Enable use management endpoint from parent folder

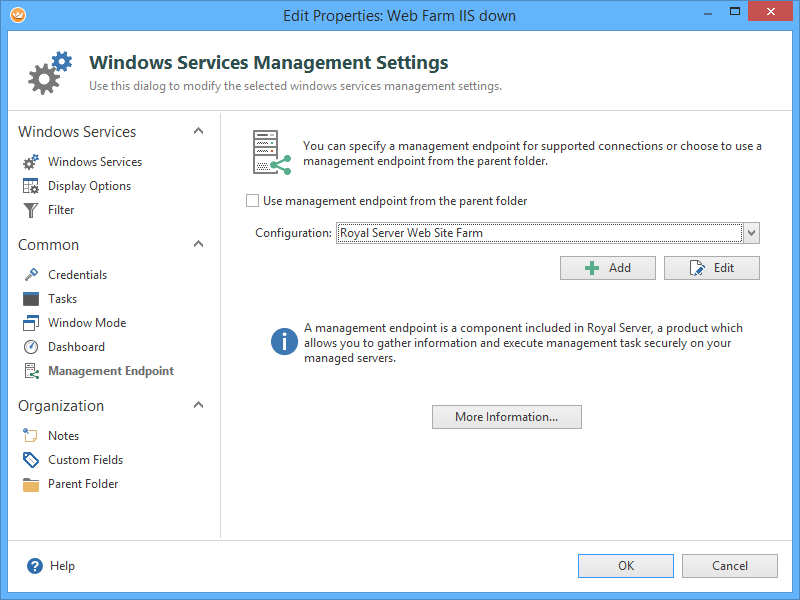point(253,201)
